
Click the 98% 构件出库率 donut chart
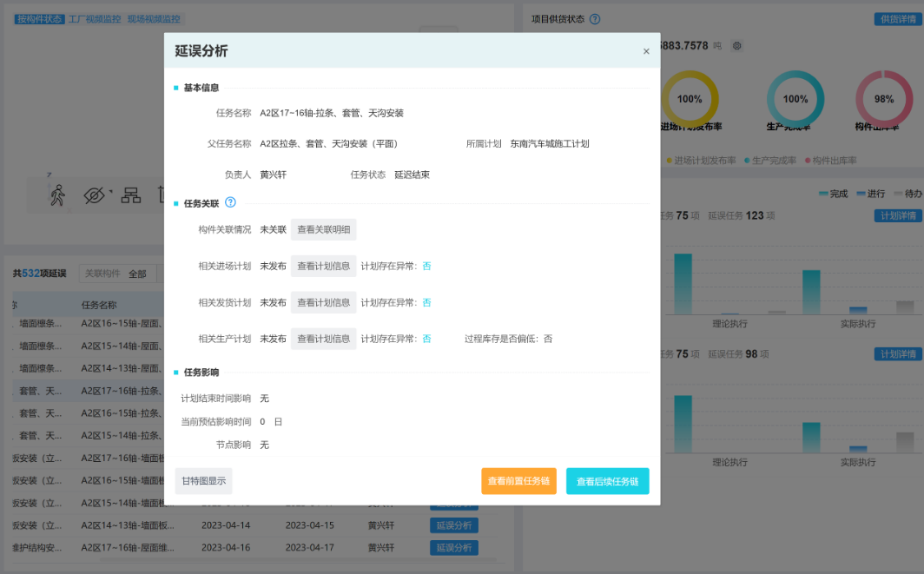pos(884,99)
